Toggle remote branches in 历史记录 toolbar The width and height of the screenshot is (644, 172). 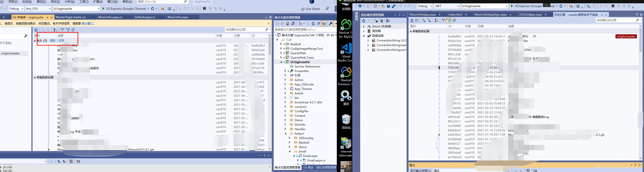[449, 20]
